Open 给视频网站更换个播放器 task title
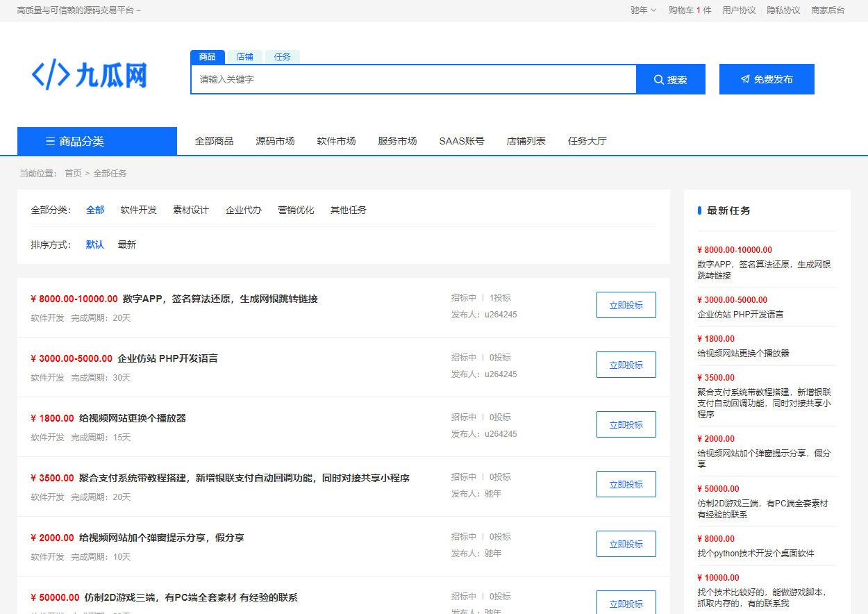The height and width of the screenshot is (614, 868). click(133, 418)
